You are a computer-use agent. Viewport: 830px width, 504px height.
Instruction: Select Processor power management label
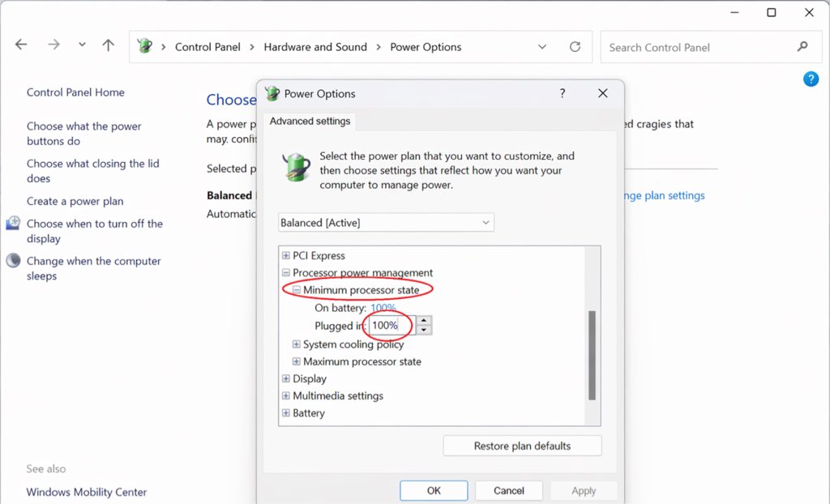pos(362,272)
